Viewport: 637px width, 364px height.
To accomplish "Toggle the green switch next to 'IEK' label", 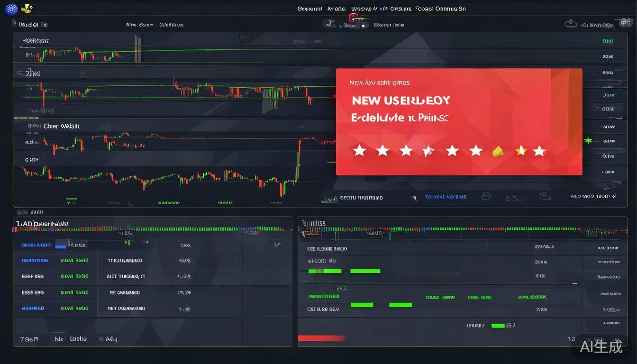I will [x=498, y=326].
